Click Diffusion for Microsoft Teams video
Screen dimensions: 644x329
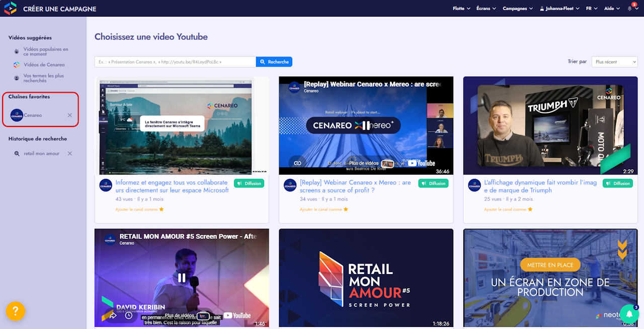tap(249, 183)
